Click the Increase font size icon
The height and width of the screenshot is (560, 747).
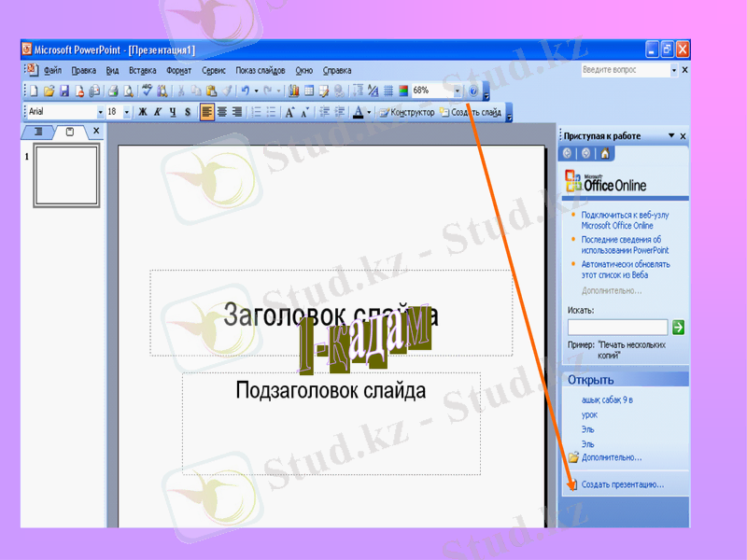pyautogui.click(x=289, y=112)
